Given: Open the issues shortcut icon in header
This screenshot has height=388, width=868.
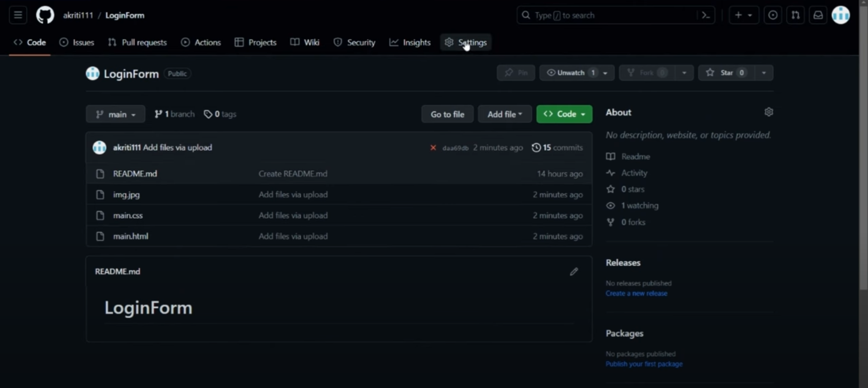Looking at the screenshot, I should click(773, 15).
